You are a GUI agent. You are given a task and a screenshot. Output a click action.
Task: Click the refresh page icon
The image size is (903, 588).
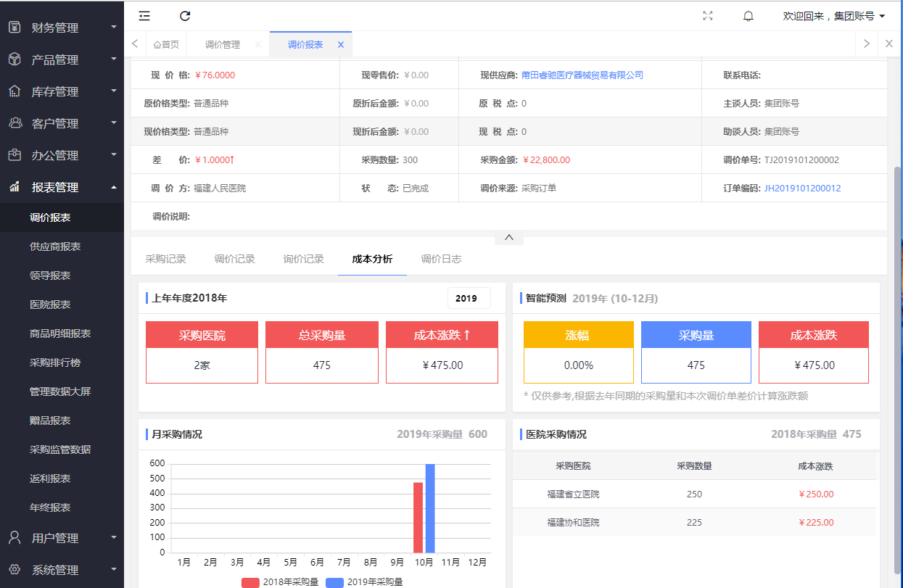coord(185,16)
